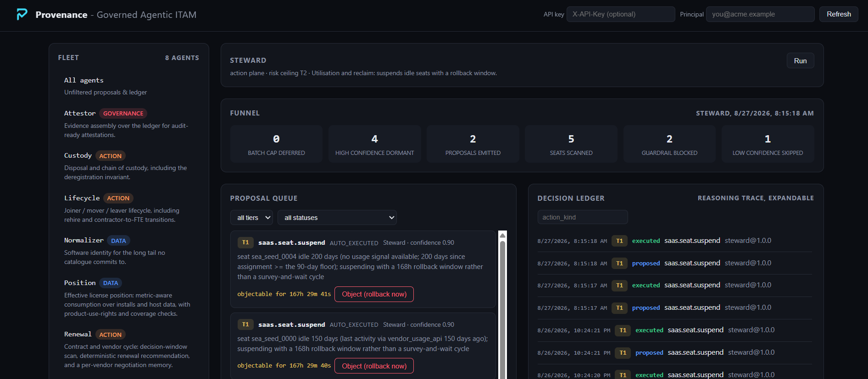868x379 pixels.
Task: Select the Normalizer agent
Action: [128, 251]
